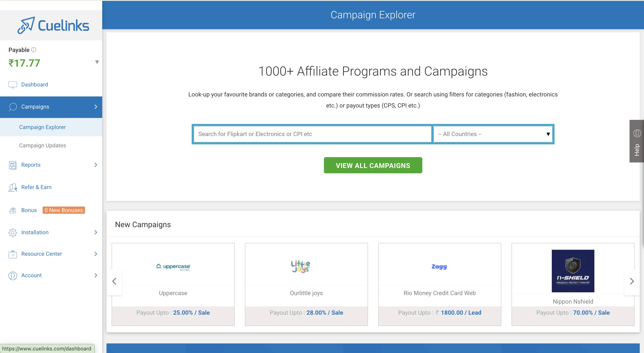
Task: Expand the Account submenu chevron
Action: click(96, 276)
